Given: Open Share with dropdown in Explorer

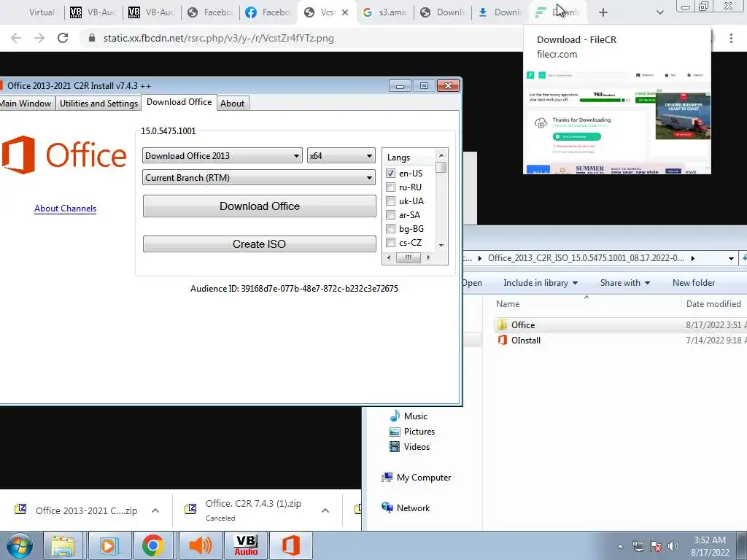Looking at the screenshot, I should pyautogui.click(x=625, y=283).
